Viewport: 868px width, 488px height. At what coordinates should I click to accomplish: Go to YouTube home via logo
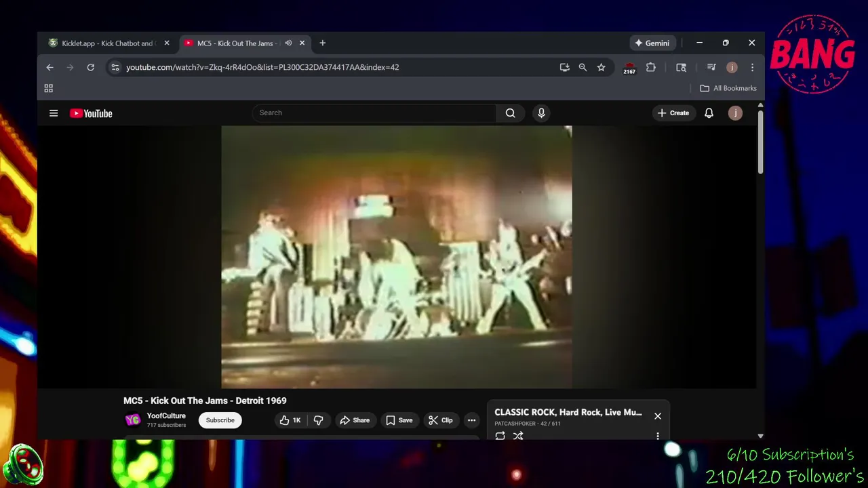point(91,113)
